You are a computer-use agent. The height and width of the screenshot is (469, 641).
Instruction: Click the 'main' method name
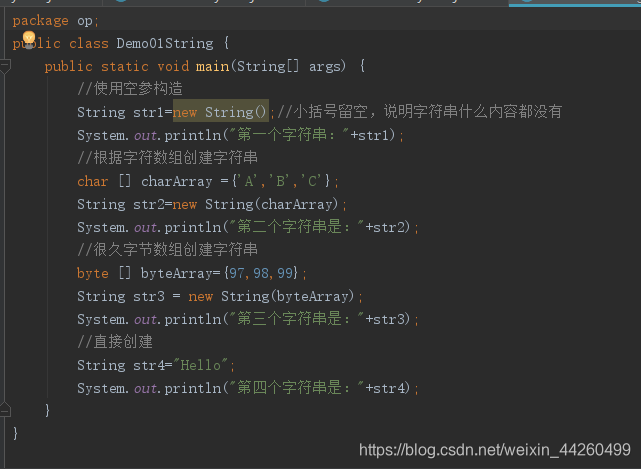[212, 66]
